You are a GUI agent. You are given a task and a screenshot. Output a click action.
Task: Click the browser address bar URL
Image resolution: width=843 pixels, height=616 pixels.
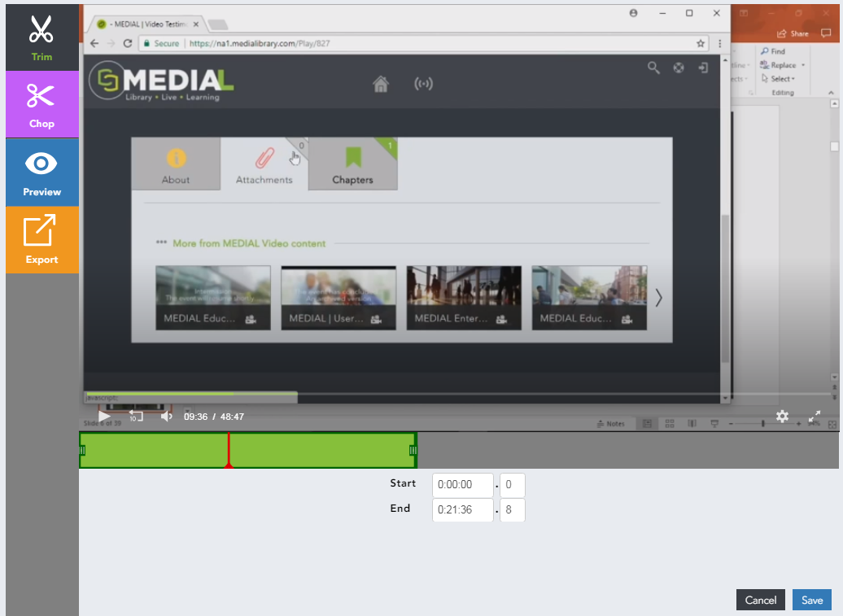pyautogui.click(x=260, y=44)
